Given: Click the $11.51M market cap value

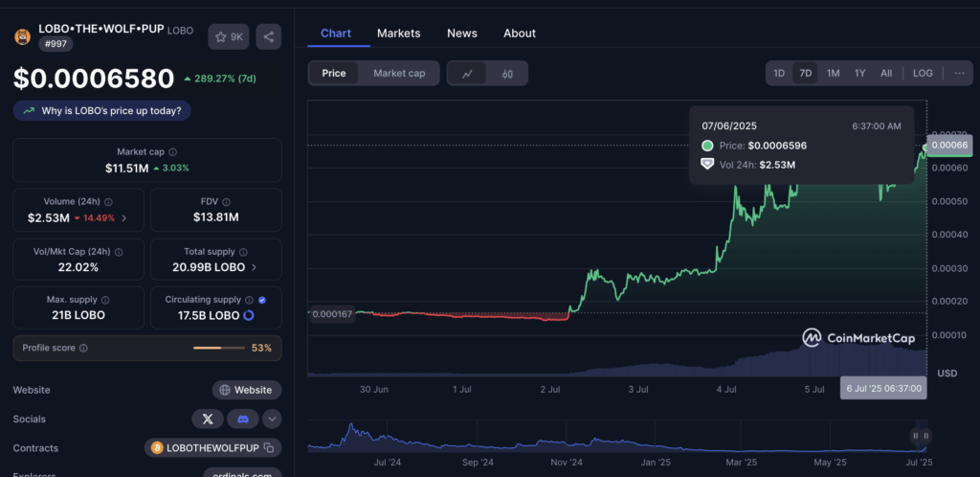Looking at the screenshot, I should point(127,169).
